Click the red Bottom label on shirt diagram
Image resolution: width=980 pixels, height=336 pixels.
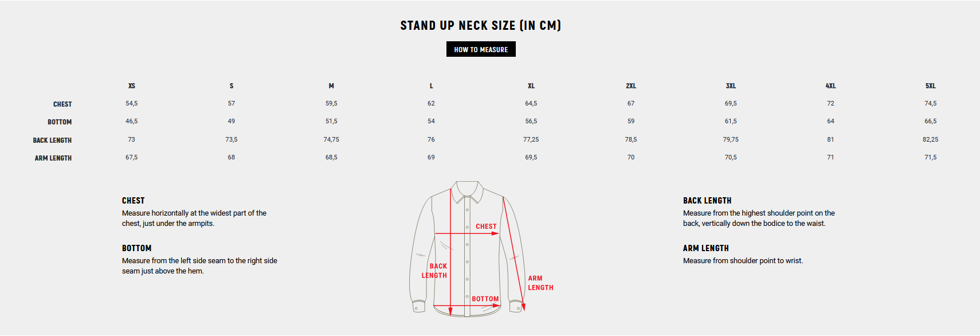(x=485, y=299)
